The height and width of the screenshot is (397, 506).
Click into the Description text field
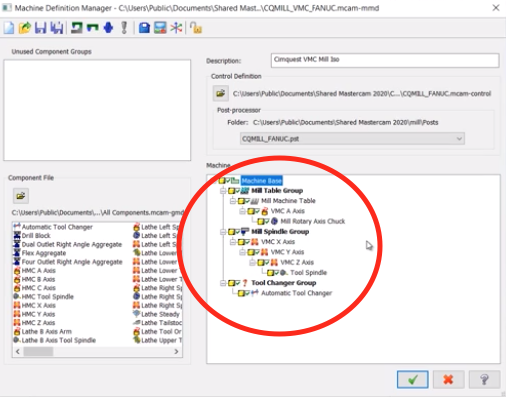pyautogui.click(x=385, y=60)
